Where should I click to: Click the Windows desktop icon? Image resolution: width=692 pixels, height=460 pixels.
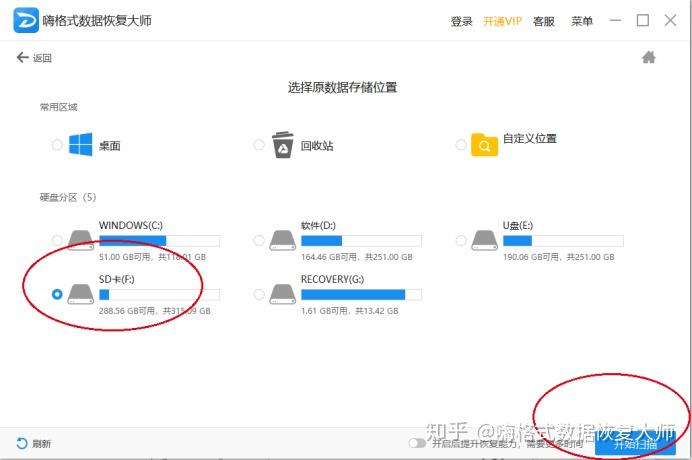point(81,144)
